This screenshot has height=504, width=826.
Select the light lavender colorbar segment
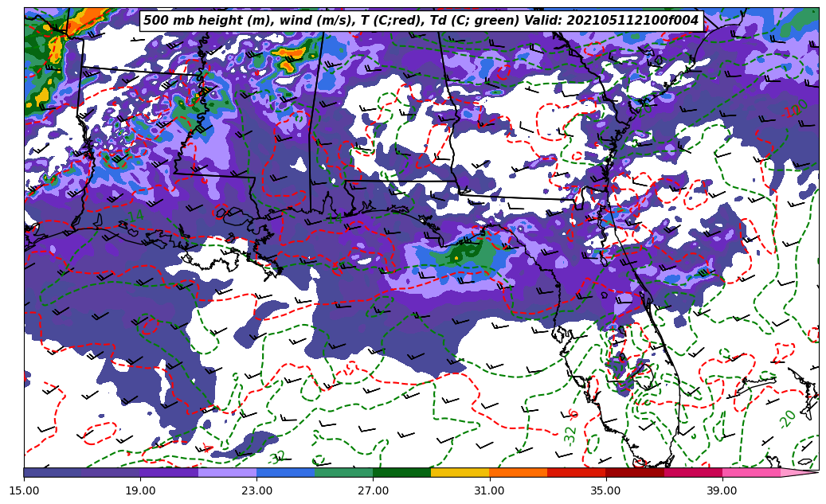(x=227, y=472)
